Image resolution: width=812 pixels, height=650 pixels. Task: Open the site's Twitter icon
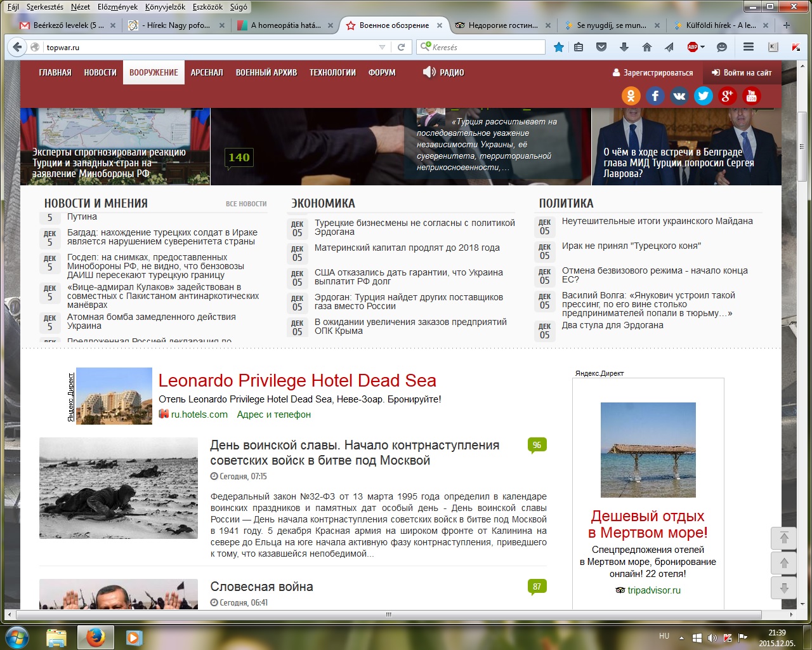[x=703, y=96]
